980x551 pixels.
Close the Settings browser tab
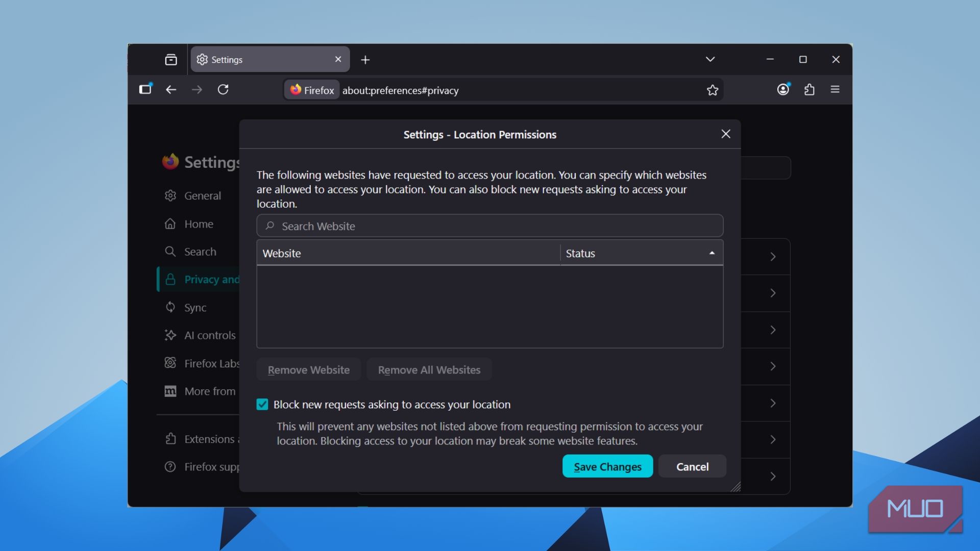click(x=338, y=59)
